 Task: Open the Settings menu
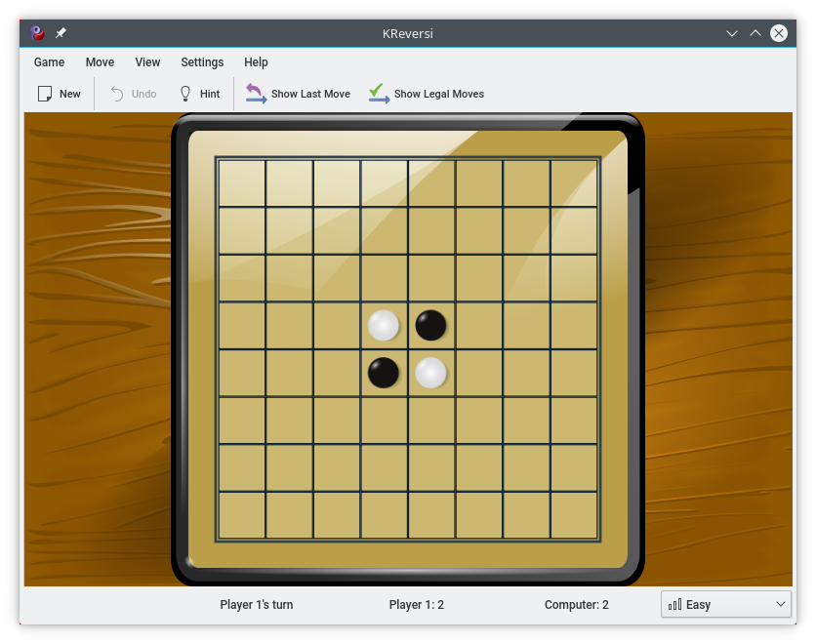[x=202, y=61]
